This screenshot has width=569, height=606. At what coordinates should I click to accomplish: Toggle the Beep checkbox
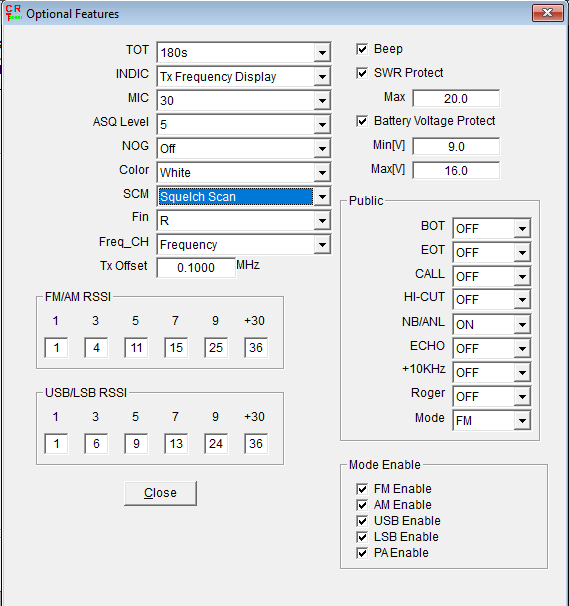point(362,49)
